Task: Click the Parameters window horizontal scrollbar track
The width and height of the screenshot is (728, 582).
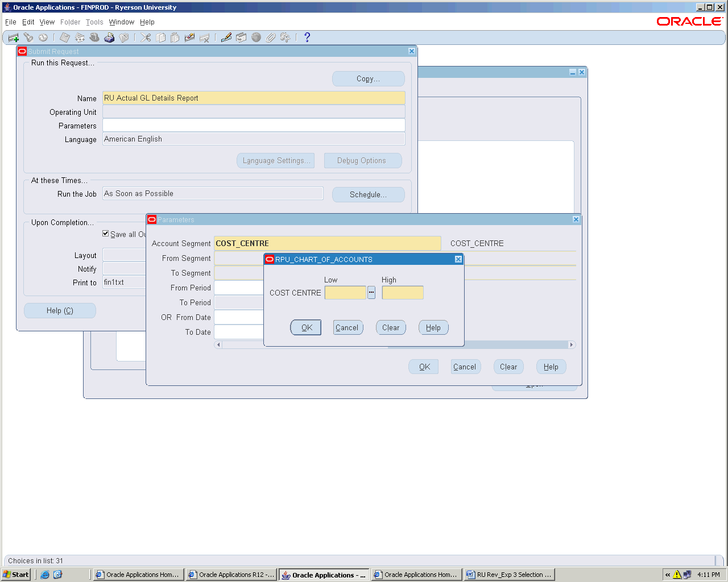Action: tap(512, 344)
